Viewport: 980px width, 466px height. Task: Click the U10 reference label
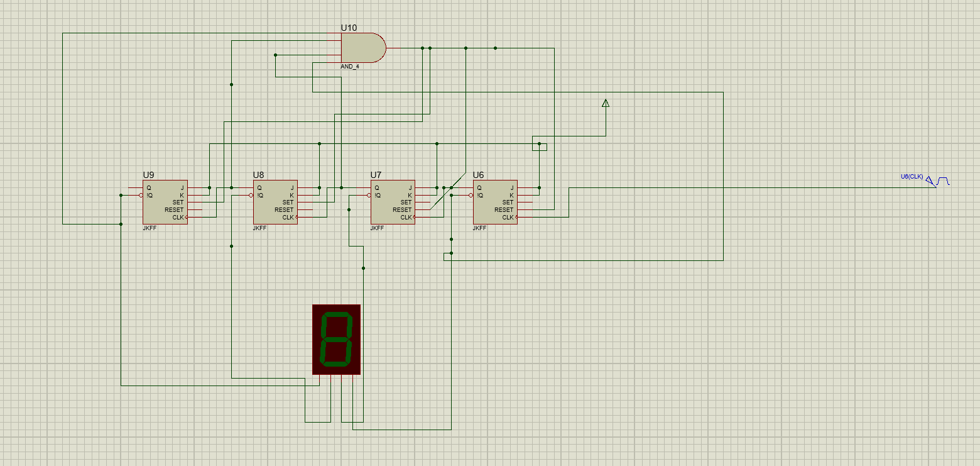tap(349, 28)
